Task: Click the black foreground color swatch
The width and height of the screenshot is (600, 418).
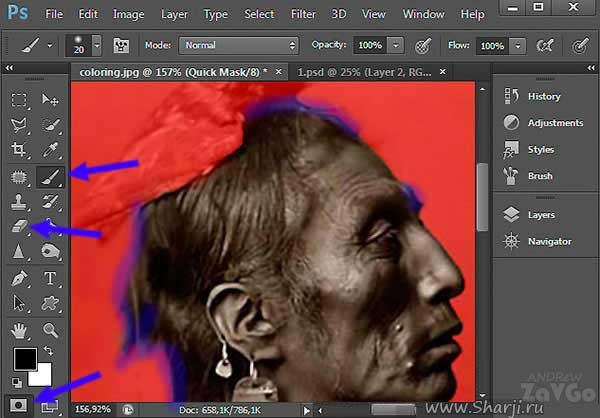Action: click(x=24, y=359)
